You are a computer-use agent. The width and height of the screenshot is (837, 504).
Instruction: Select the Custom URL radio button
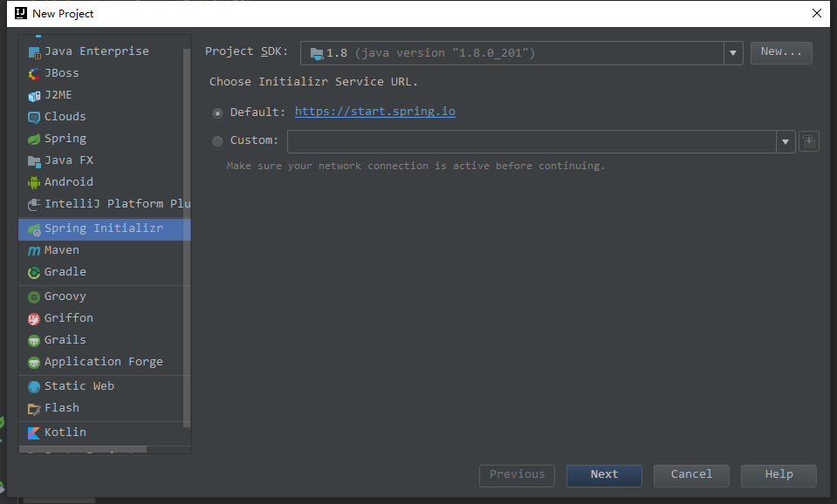217,140
